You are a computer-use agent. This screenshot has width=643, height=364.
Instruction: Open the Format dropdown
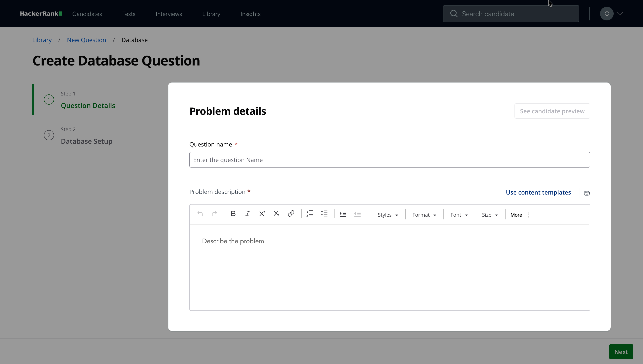pos(424,215)
